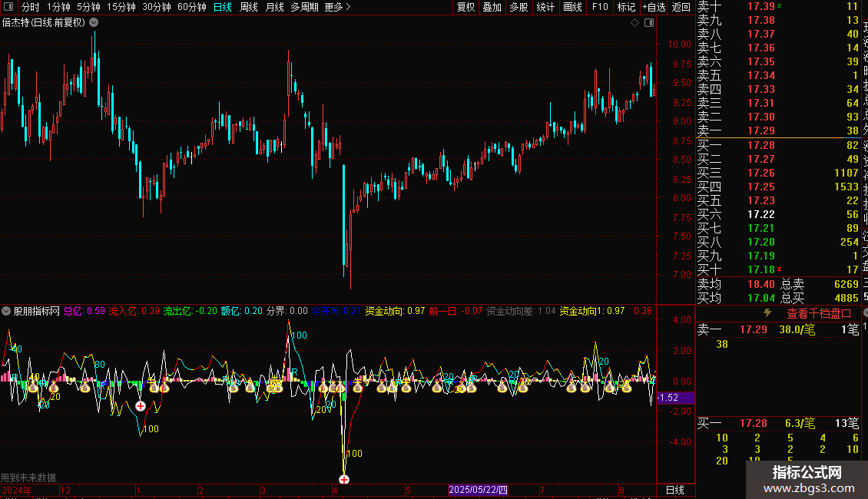Click the 返回 back button
The image size is (868, 499).
pos(681,7)
